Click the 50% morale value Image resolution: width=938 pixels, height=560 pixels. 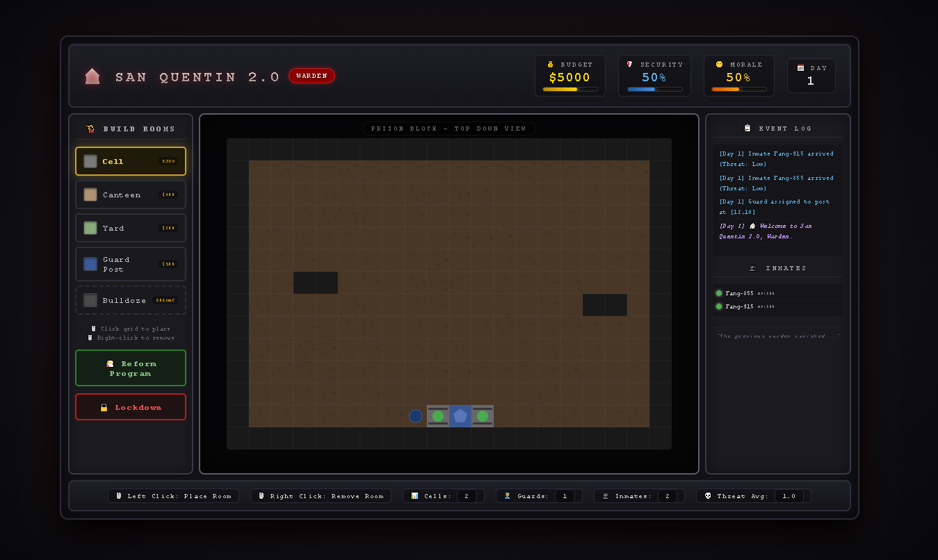(739, 77)
